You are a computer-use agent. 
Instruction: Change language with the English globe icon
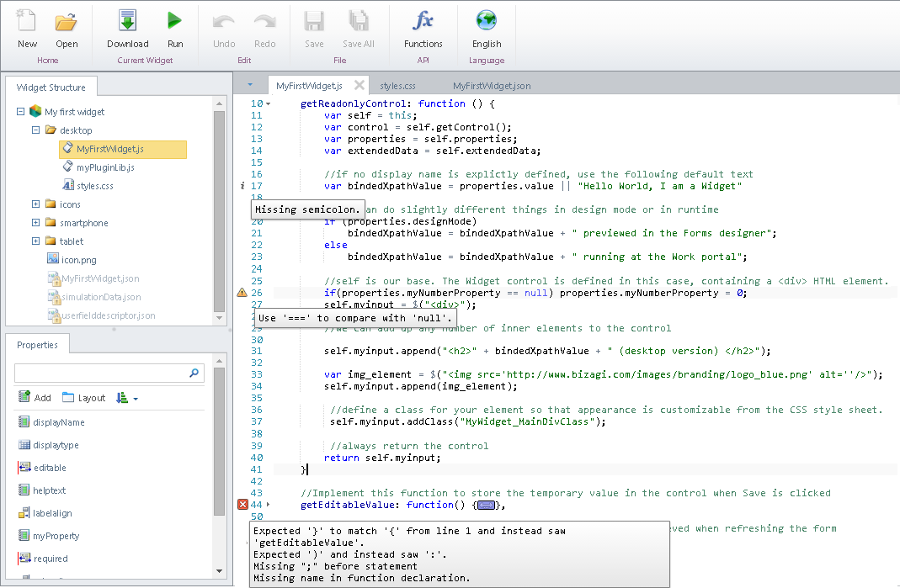pyautogui.click(x=486, y=21)
